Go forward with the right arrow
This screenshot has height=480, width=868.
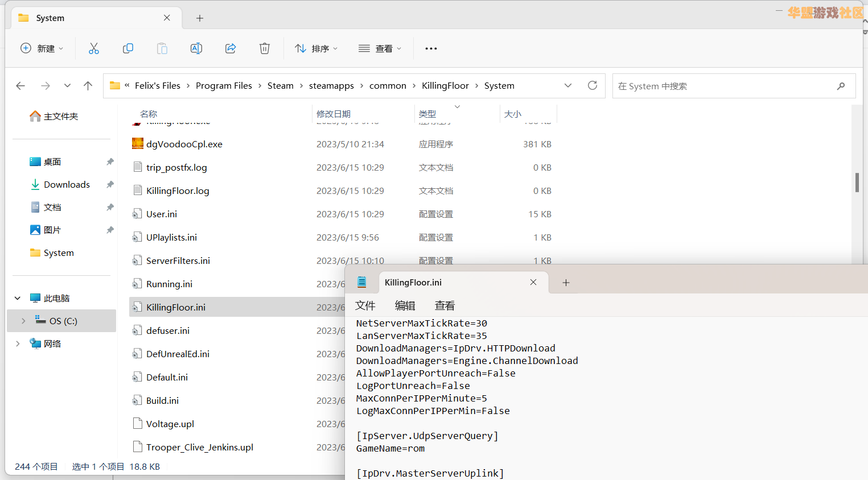click(x=46, y=86)
